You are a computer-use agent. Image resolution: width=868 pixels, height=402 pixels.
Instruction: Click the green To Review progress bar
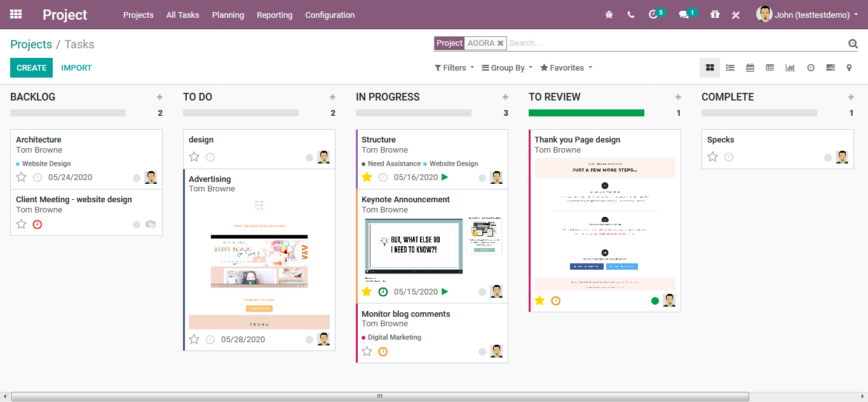coord(586,113)
